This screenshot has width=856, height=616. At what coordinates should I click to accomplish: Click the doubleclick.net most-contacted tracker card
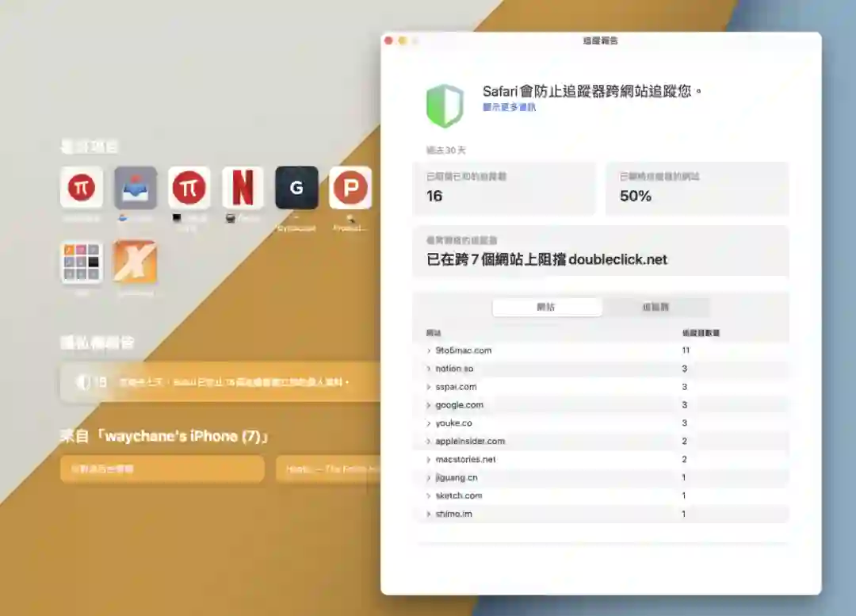click(601, 251)
